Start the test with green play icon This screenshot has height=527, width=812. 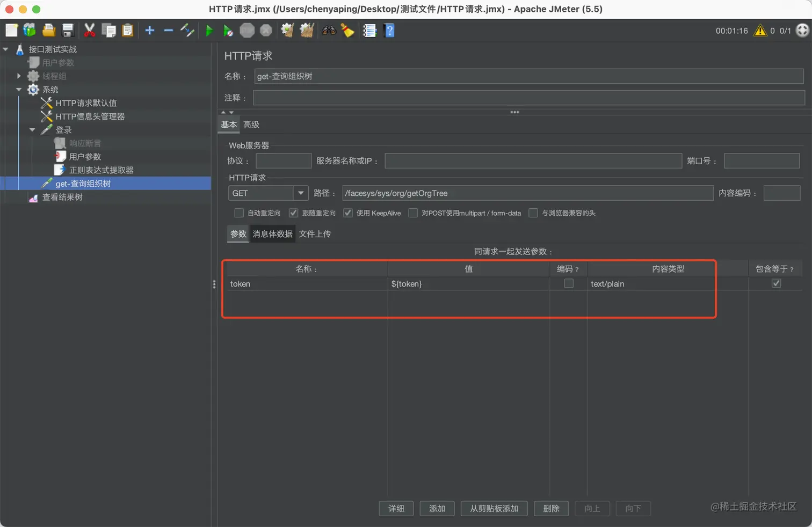(x=209, y=31)
